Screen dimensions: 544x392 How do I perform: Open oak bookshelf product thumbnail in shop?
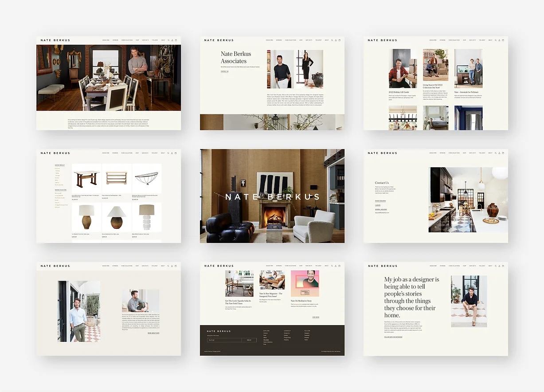click(x=117, y=179)
